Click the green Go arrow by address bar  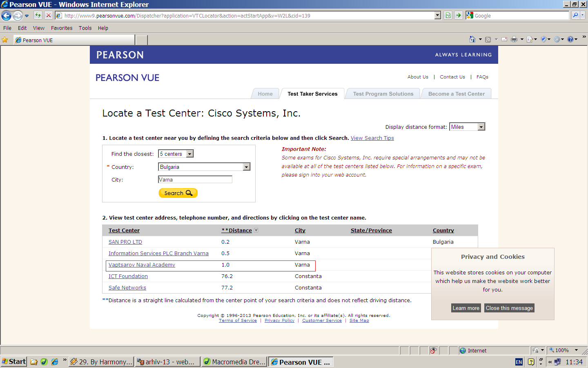click(459, 16)
